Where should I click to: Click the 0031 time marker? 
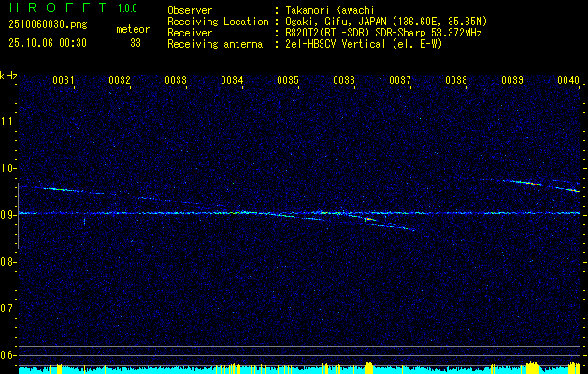tap(64, 81)
